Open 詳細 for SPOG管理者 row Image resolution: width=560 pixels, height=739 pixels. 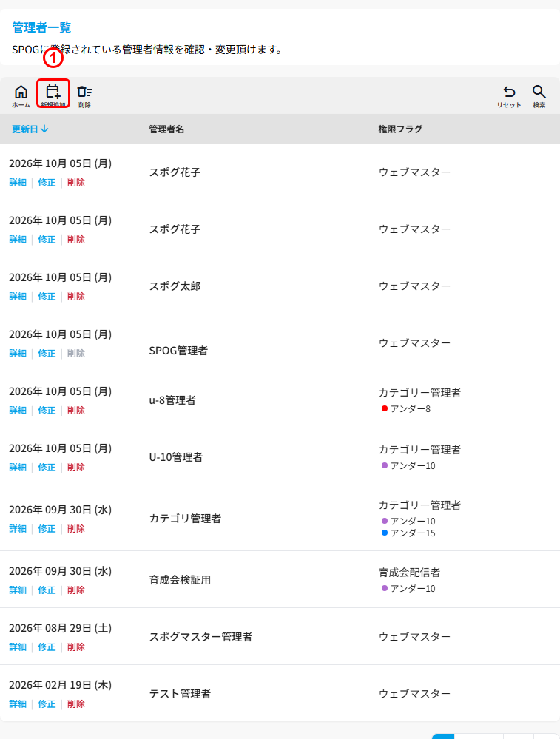click(x=18, y=353)
